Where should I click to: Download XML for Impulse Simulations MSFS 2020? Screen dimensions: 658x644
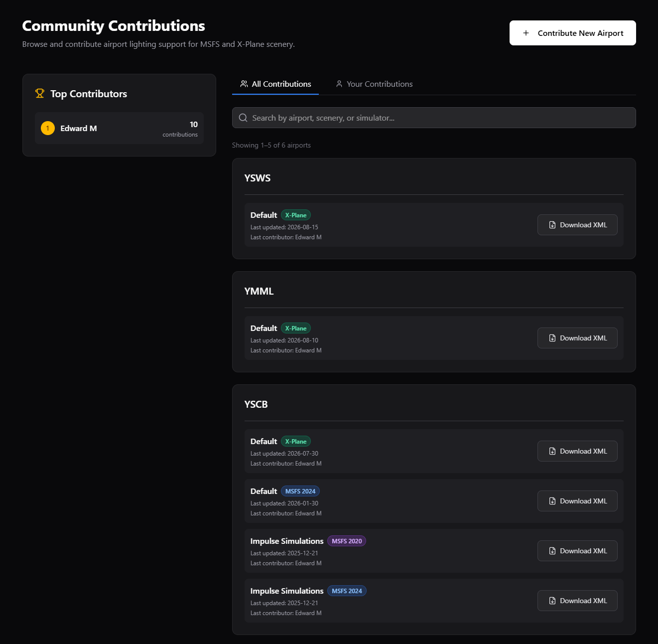[x=577, y=551]
